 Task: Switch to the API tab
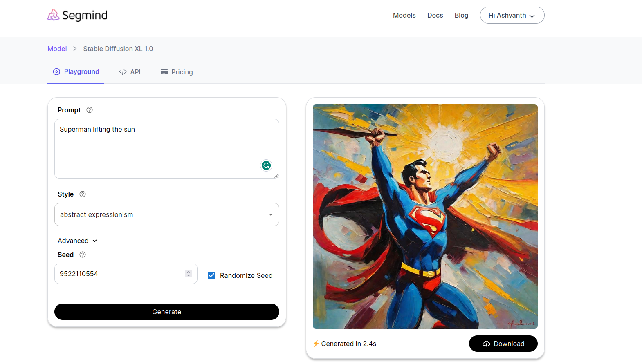130,72
